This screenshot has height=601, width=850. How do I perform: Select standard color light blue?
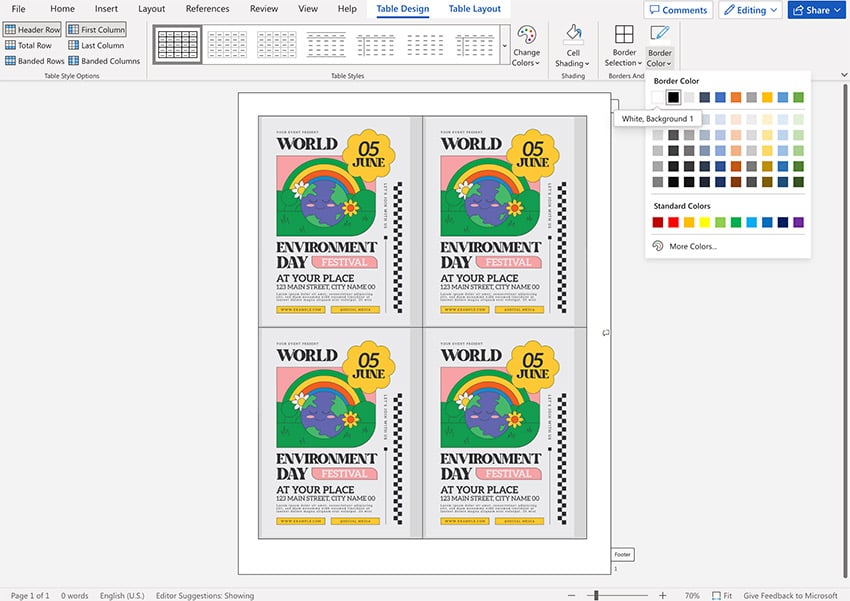[x=751, y=222]
